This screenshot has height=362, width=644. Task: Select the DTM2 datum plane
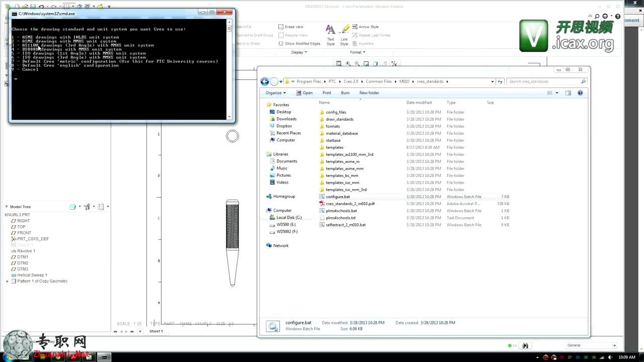coord(23,263)
